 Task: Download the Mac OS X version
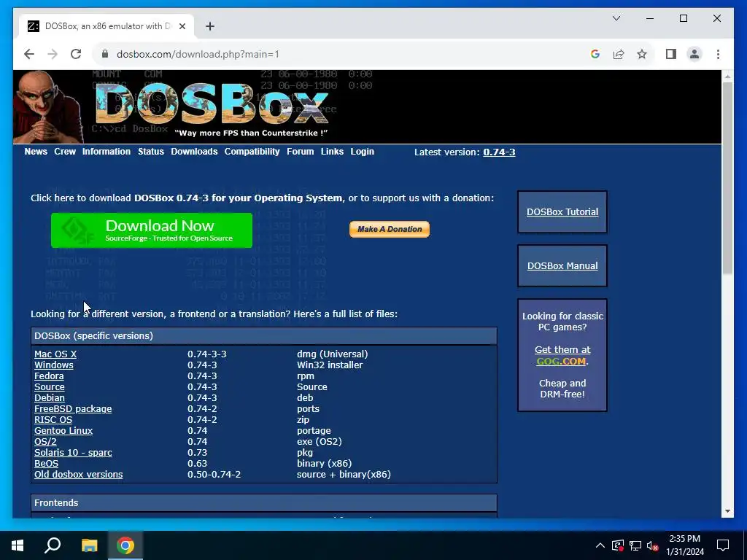click(x=55, y=354)
